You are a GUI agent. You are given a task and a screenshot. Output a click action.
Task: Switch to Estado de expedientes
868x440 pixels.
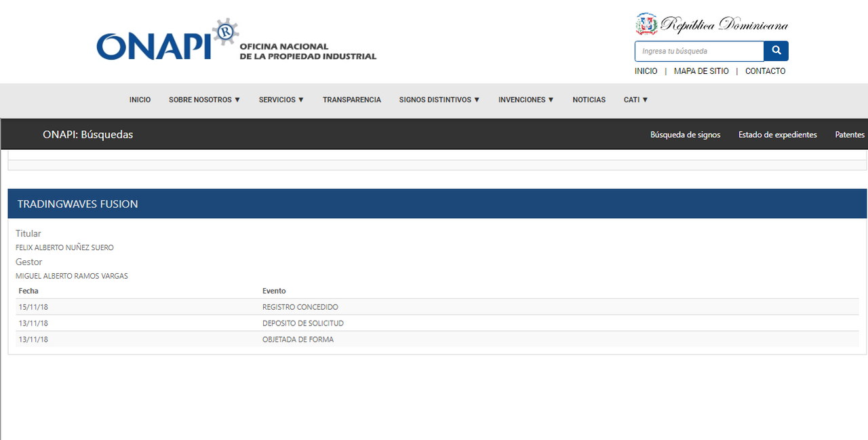point(778,135)
